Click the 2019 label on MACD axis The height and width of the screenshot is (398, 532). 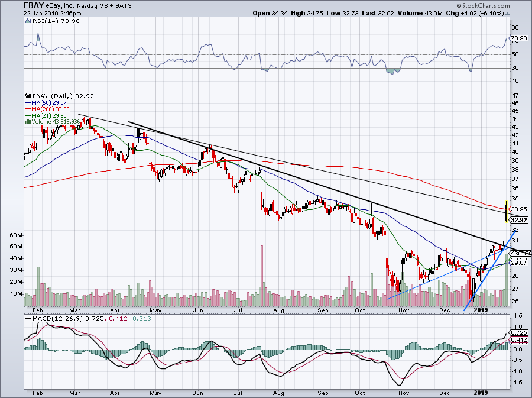click(x=481, y=393)
